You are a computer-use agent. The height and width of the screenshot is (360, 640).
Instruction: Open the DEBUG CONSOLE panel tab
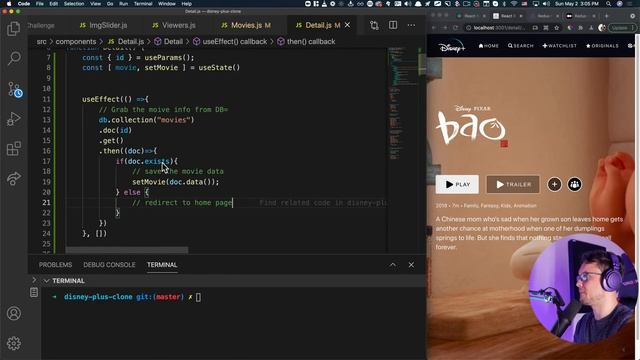coord(109,265)
